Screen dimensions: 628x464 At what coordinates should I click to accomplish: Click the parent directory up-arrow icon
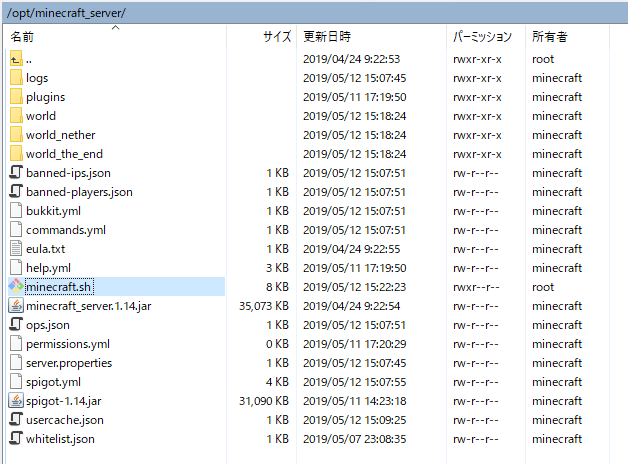(x=15, y=59)
